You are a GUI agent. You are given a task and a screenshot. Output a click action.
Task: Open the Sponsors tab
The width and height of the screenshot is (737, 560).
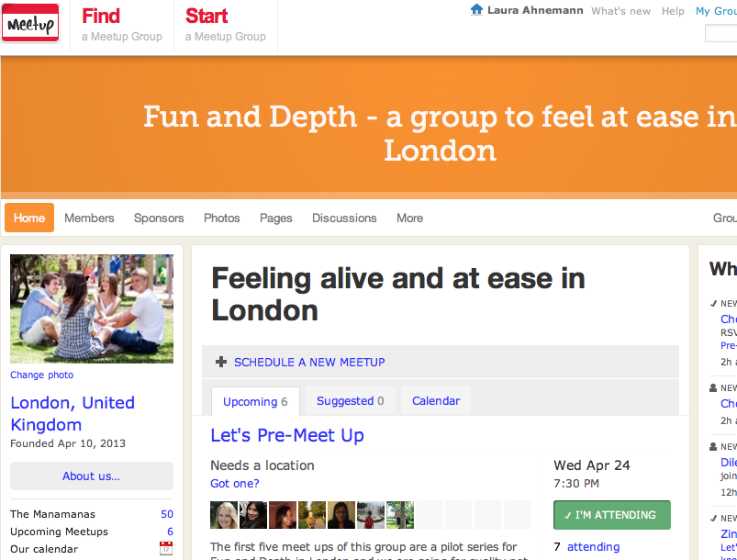159,218
